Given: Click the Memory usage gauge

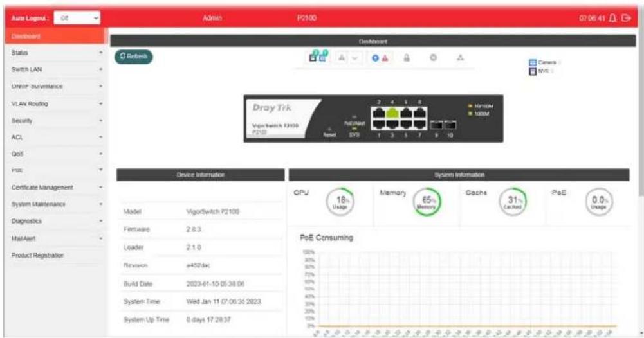Looking at the screenshot, I should [427, 202].
